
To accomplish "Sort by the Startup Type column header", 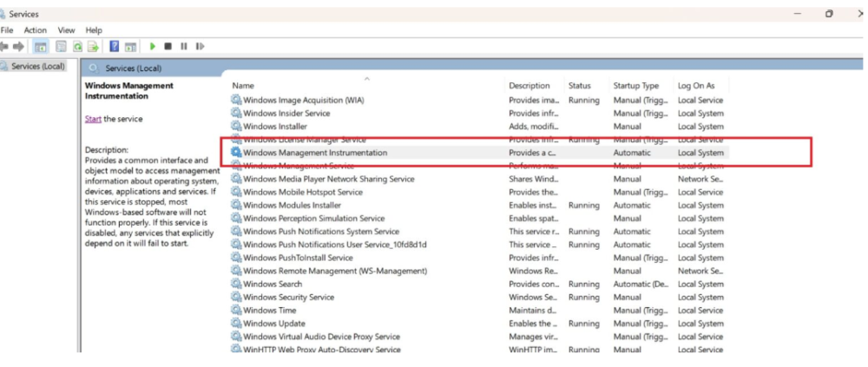I will click(636, 86).
